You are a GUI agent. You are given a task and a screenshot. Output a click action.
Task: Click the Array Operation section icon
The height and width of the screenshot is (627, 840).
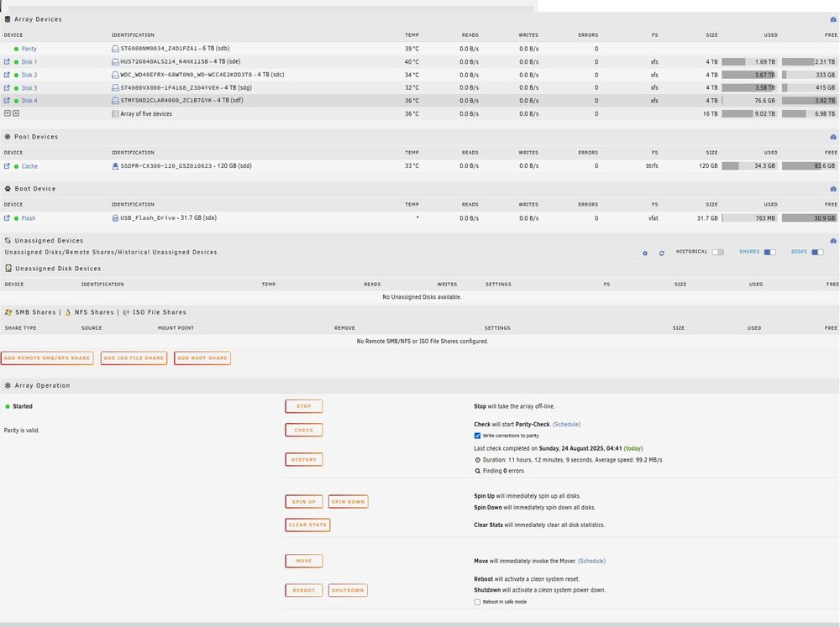8,385
